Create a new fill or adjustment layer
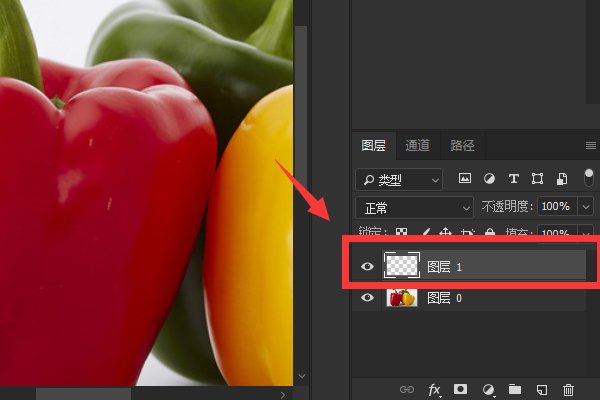The image size is (600, 400). pos(488,389)
